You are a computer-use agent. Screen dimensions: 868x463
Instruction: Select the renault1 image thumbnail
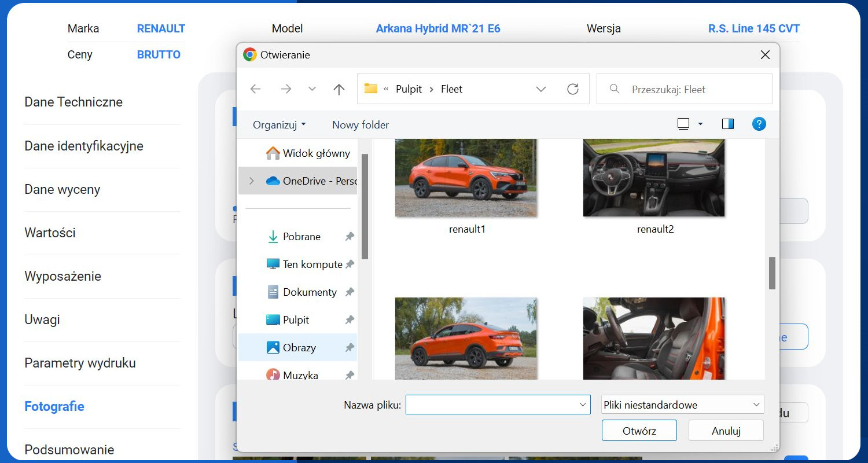pos(466,178)
